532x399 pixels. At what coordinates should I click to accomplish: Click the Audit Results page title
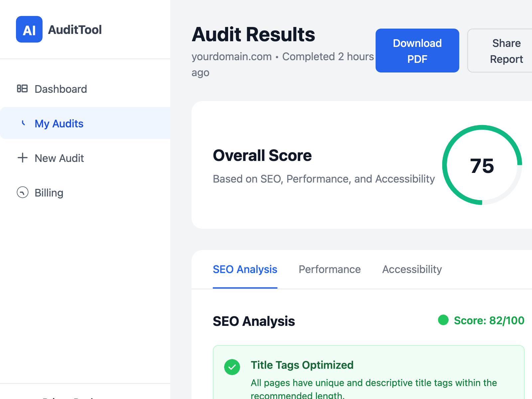pyautogui.click(x=253, y=35)
